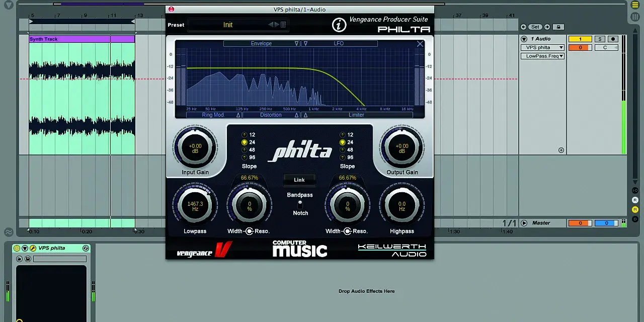Toggle the VPS philta device activator
This screenshot has width=644, height=322.
(17, 248)
